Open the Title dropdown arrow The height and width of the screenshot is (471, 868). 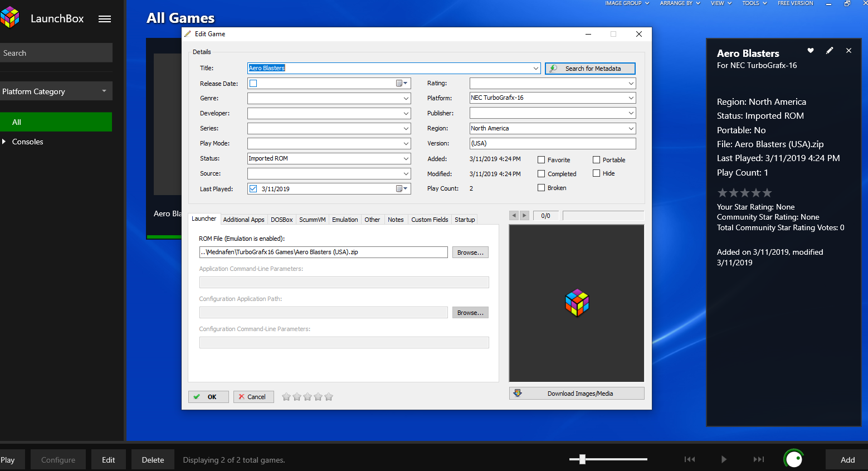tap(535, 68)
